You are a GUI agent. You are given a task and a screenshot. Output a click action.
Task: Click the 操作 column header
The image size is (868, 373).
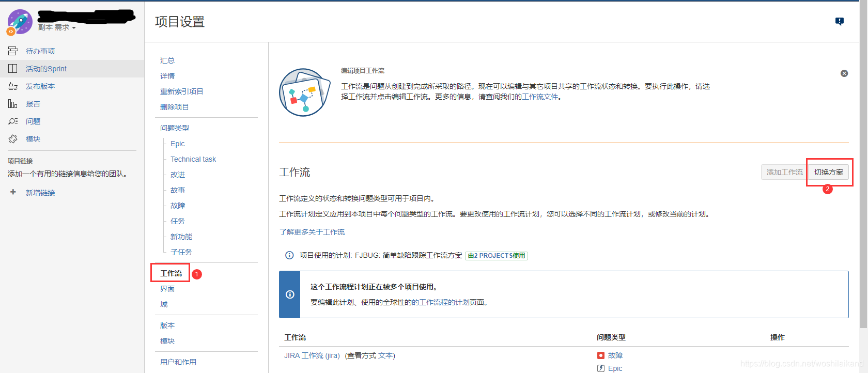click(778, 337)
